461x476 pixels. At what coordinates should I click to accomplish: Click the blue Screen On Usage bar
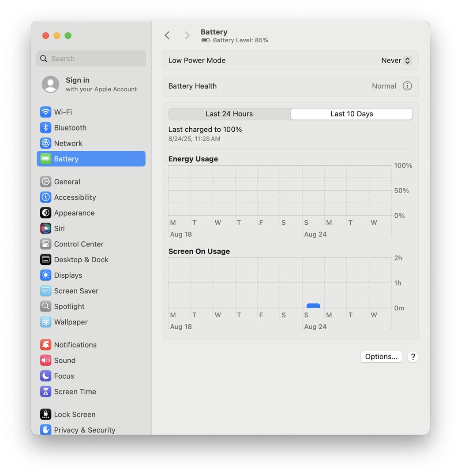coord(313,306)
